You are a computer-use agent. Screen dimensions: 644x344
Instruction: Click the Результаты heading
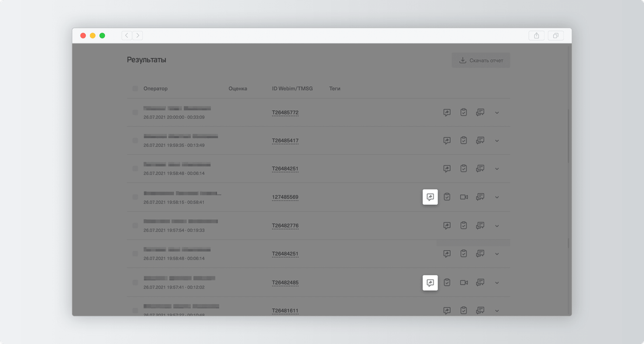pyautogui.click(x=146, y=59)
